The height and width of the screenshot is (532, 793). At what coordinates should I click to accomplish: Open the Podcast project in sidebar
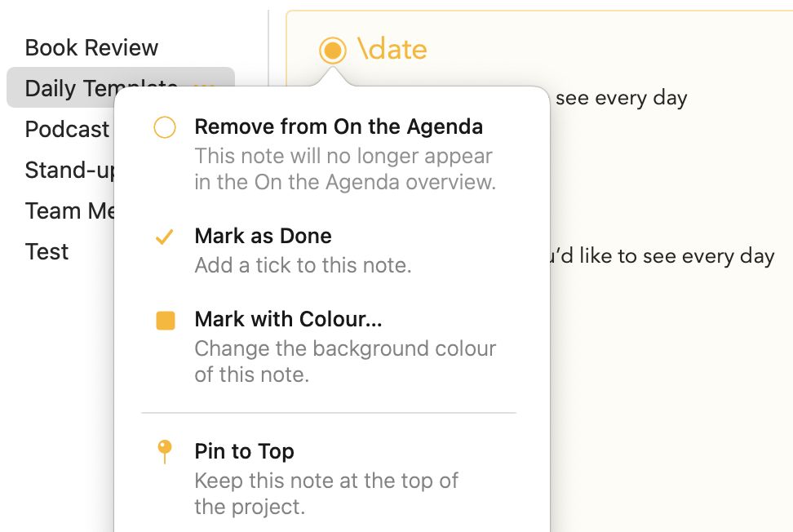[x=67, y=129]
